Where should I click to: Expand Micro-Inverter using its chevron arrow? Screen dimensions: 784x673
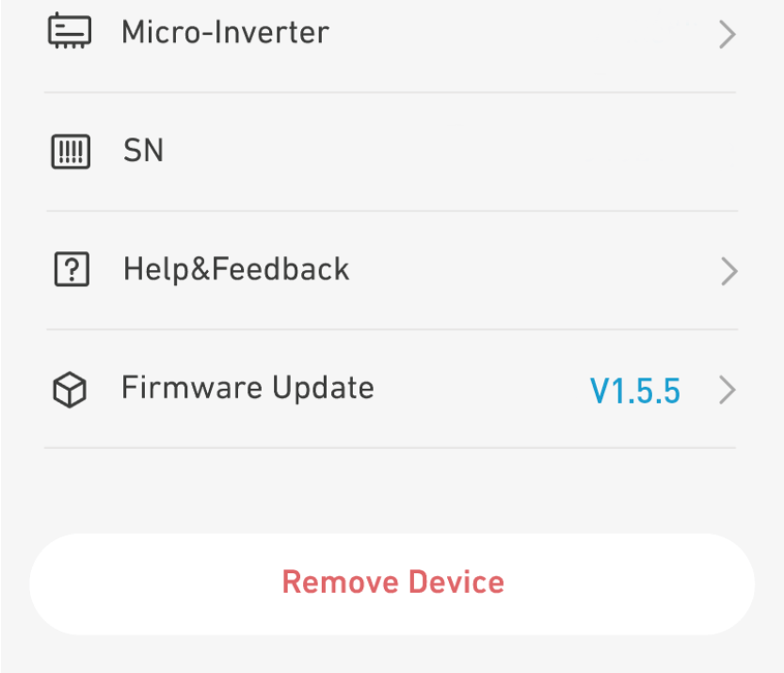(x=727, y=35)
